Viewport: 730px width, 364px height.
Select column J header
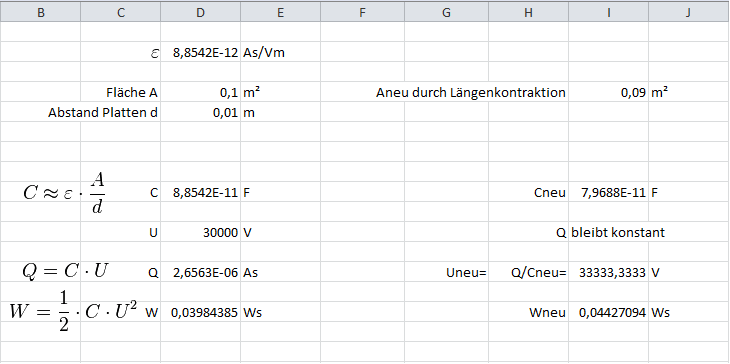click(x=689, y=13)
